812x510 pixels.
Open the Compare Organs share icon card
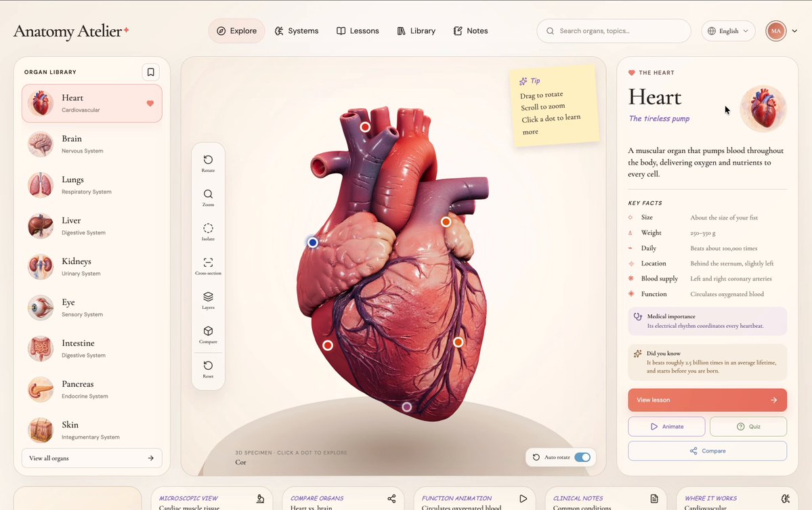tap(391, 498)
